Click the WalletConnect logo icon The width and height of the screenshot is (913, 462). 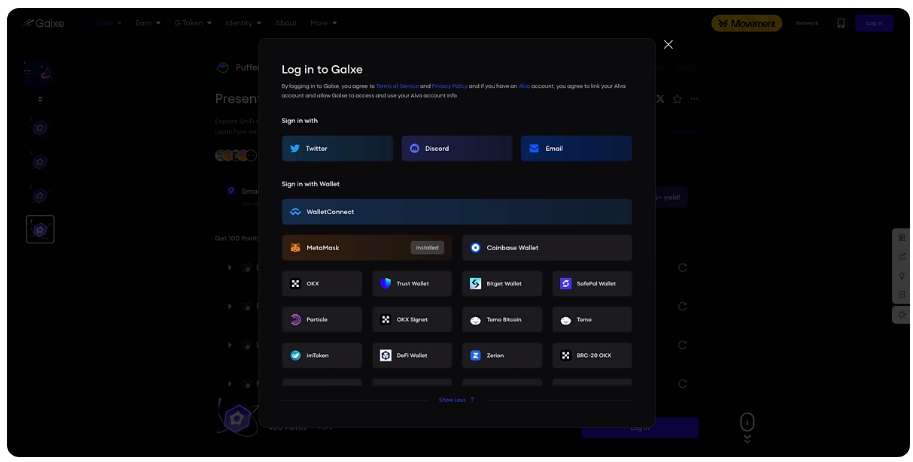tap(295, 212)
